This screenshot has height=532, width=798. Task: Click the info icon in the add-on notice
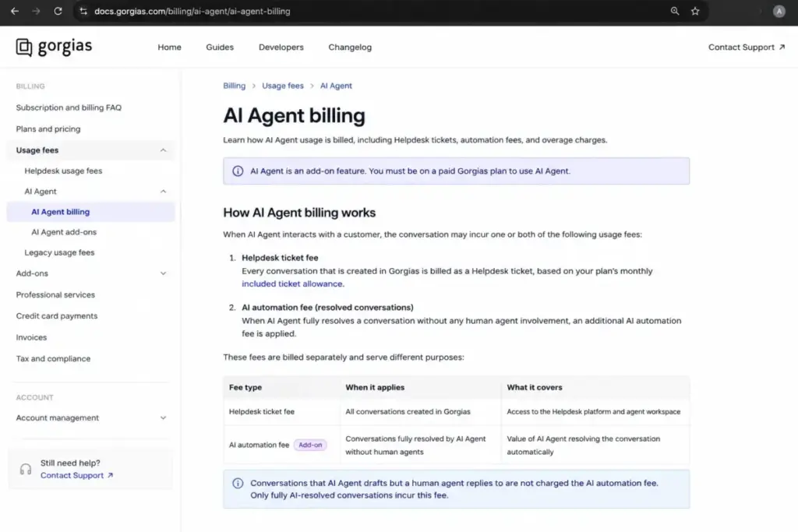pos(238,171)
